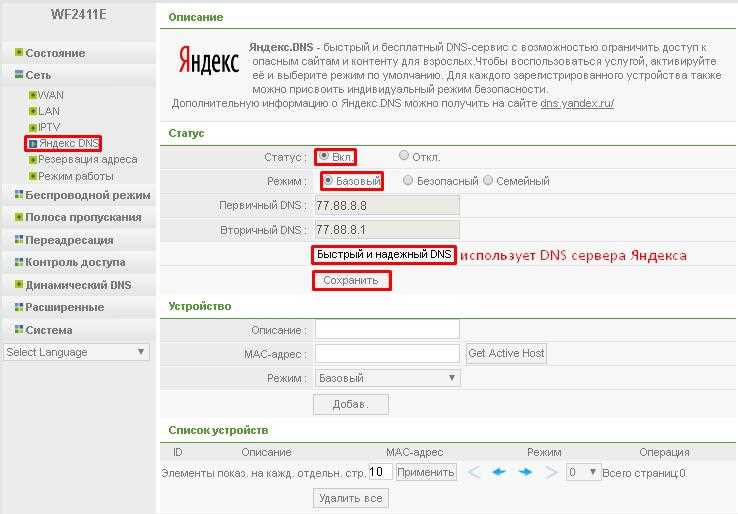This screenshot has width=738, height=514.
Task: Open Режим работы page
Action: (75, 176)
